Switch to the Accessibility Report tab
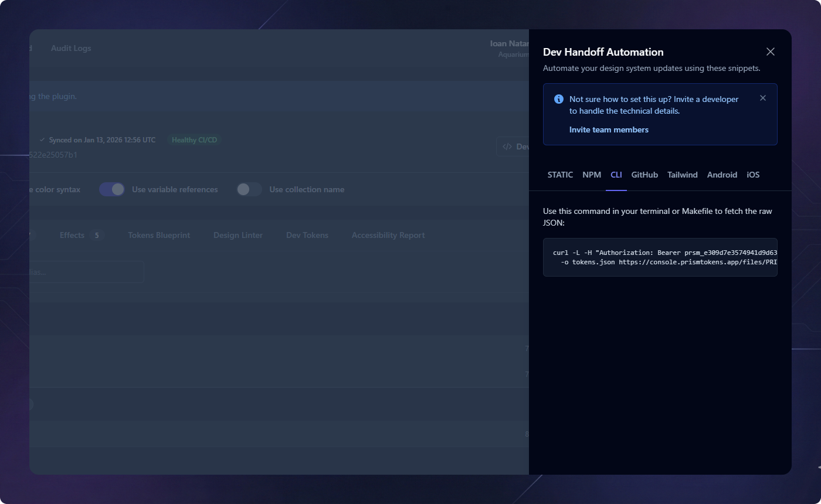The height and width of the screenshot is (504, 821). click(x=388, y=235)
